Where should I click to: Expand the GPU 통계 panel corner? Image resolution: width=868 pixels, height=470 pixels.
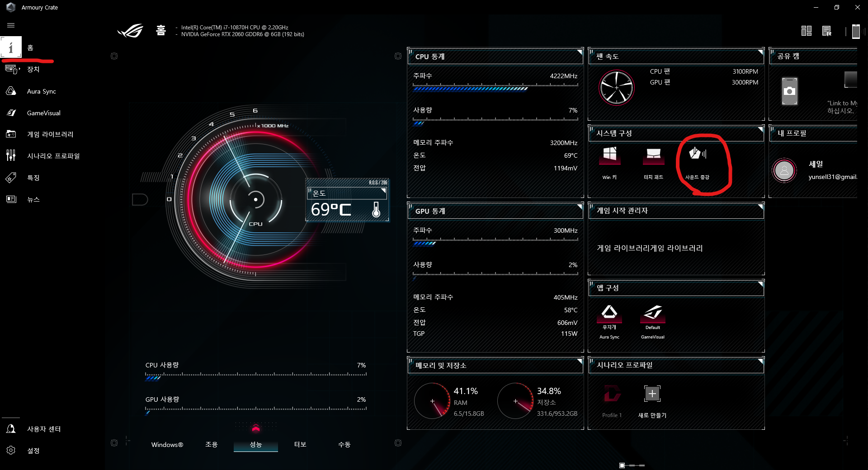point(580,207)
